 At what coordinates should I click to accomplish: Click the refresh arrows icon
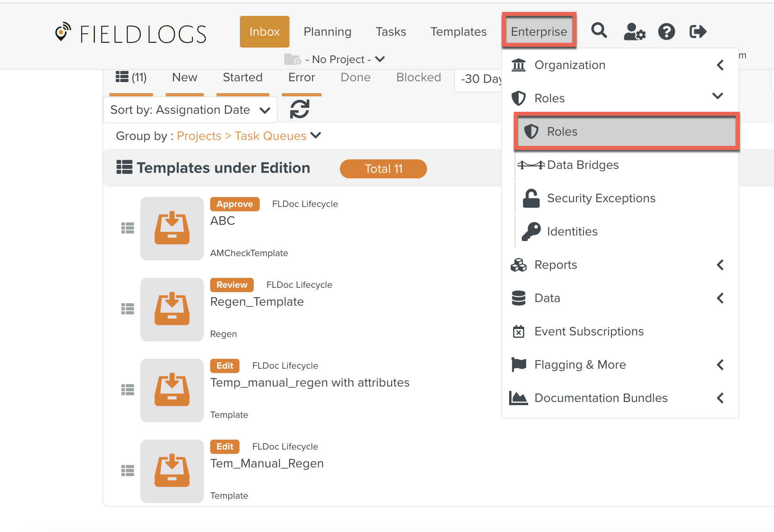click(300, 109)
